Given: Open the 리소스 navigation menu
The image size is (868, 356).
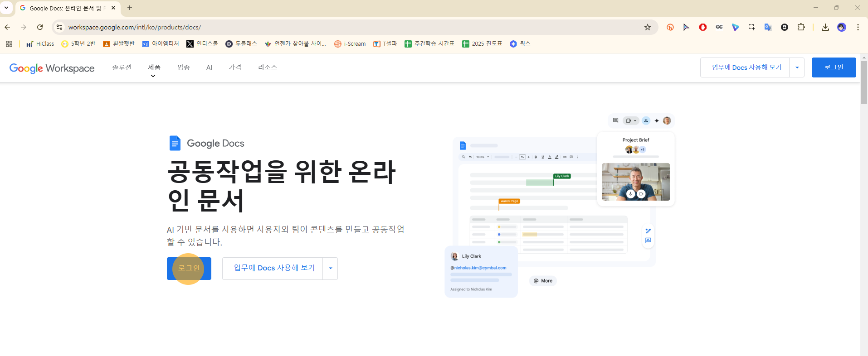Looking at the screenshot, I should [x=268, y=67].
